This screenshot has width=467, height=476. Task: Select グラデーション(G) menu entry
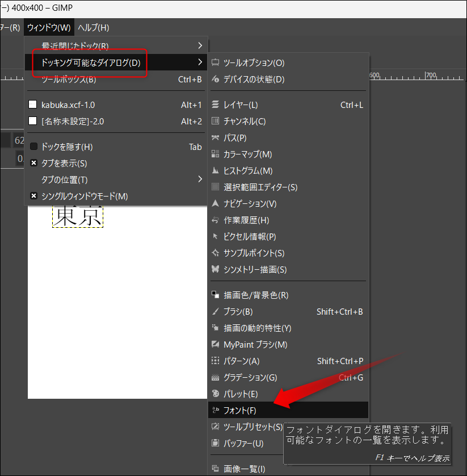point(288,377)
